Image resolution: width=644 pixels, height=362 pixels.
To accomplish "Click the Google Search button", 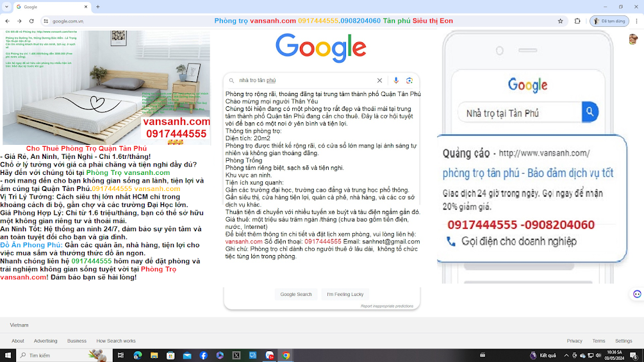I will click(x=296, y=294).
